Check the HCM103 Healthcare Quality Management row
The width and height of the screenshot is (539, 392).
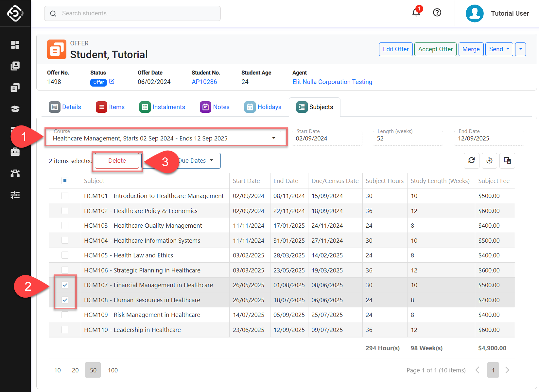(65, 225)
